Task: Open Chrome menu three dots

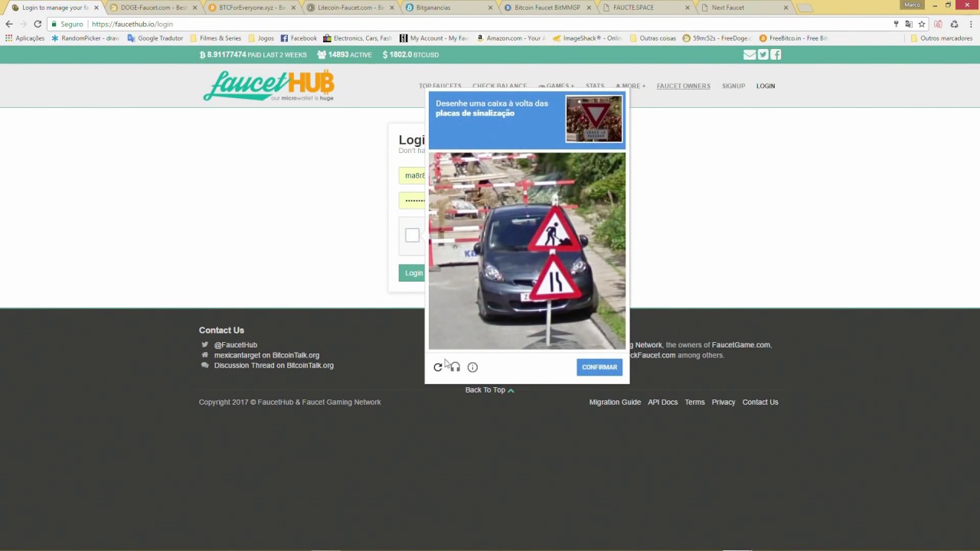Action: (970, 24)
